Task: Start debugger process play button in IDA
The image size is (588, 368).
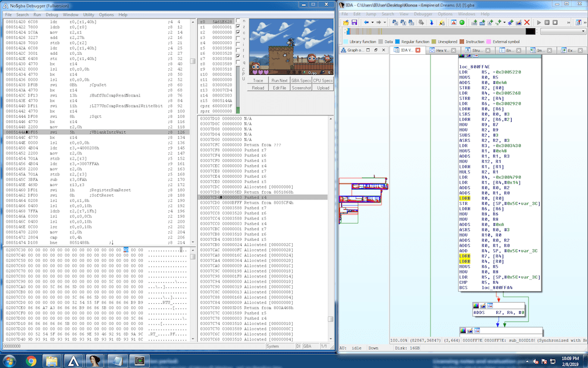Action: (x=539, y=22)
